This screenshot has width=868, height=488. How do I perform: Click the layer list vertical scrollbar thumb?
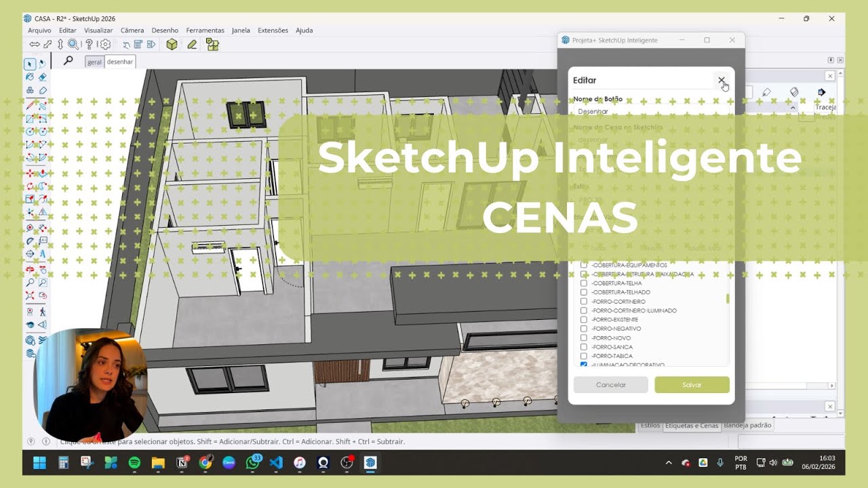(728, 298)
